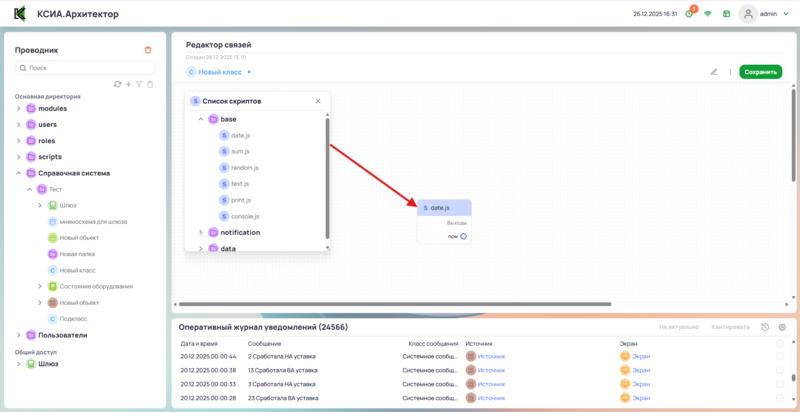Click the refresh icon under explorer search
The width and height of the screenshot is (800, 412).
118,84
